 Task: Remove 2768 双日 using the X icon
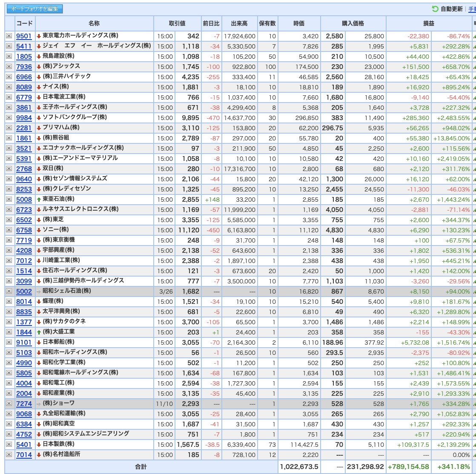click(x=9, y=169)
